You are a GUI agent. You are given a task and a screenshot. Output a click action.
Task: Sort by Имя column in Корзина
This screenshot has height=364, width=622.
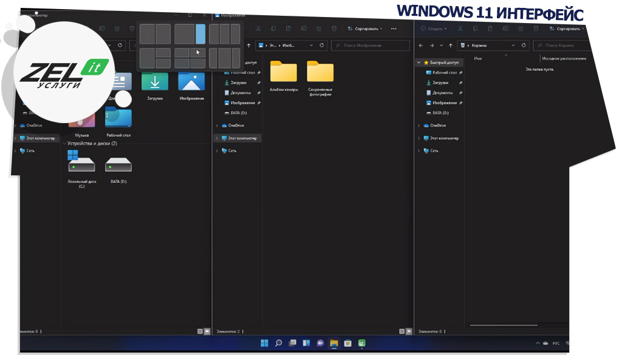pyautogui.click(x=477, y=59)
